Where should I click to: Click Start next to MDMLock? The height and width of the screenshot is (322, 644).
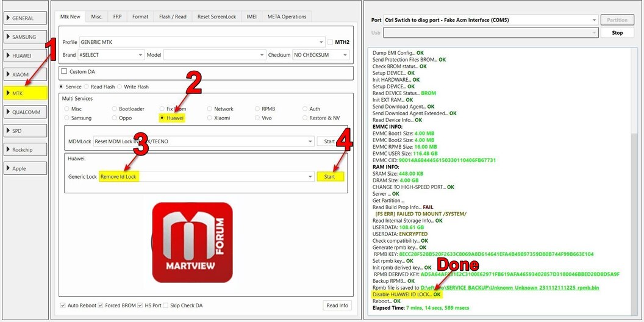330,141
